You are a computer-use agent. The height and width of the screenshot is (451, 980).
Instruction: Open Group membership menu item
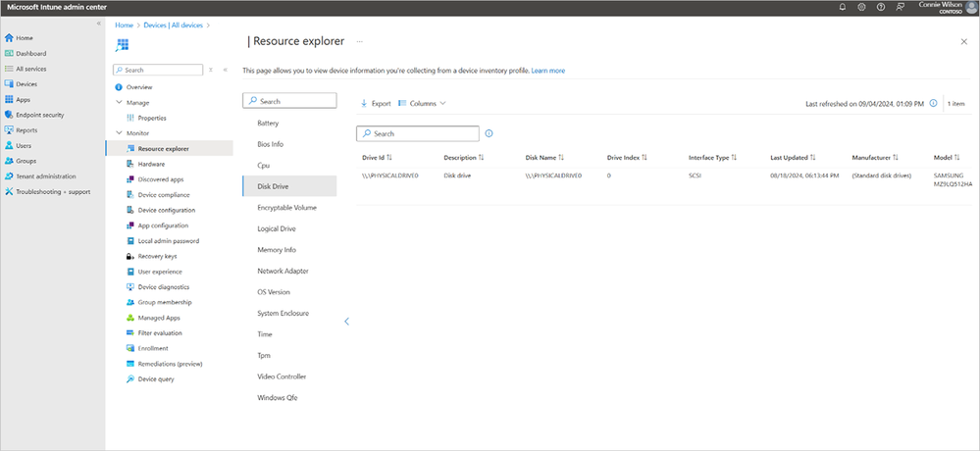(165, 302)
